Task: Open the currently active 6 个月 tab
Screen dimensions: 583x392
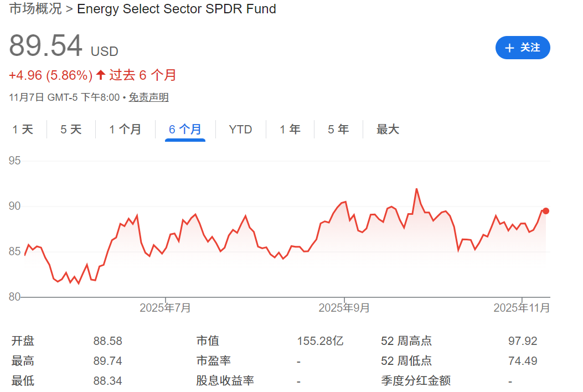Action: point(185,129)
